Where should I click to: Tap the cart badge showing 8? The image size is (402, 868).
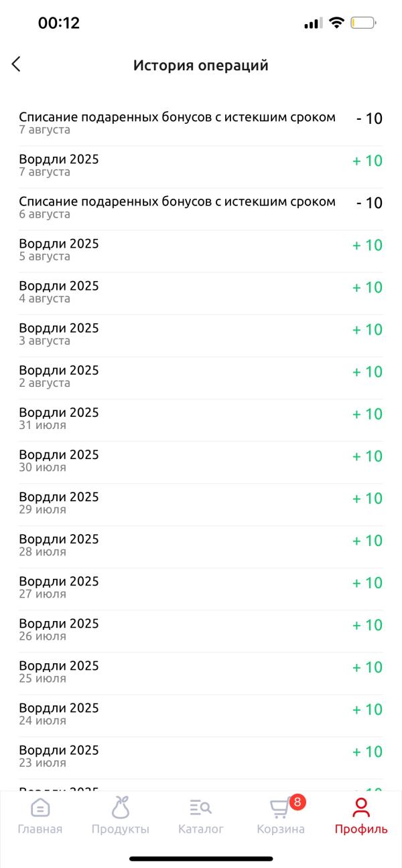click(x=297, y=802)
